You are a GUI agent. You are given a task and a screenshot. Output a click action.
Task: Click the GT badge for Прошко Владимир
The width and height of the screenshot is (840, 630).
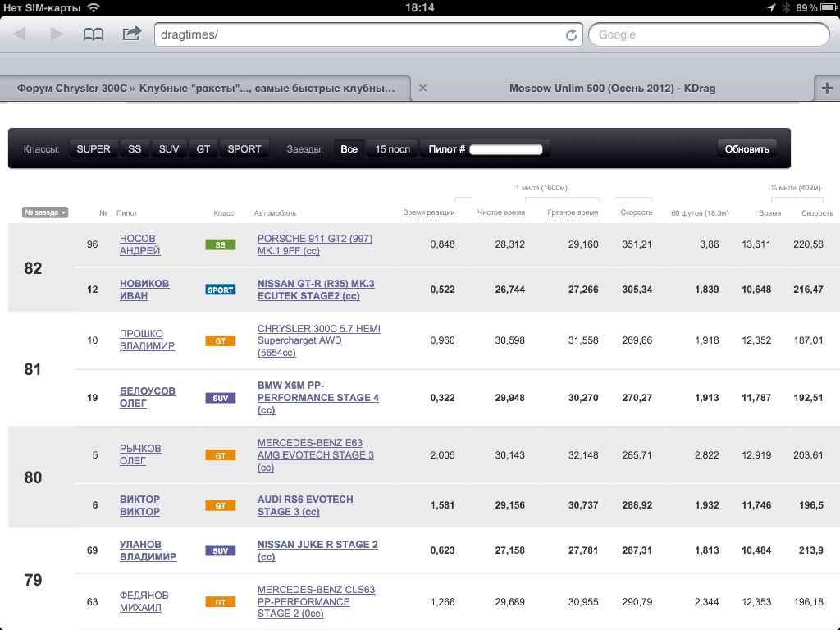pyautogui.click(x=220, y=340)
